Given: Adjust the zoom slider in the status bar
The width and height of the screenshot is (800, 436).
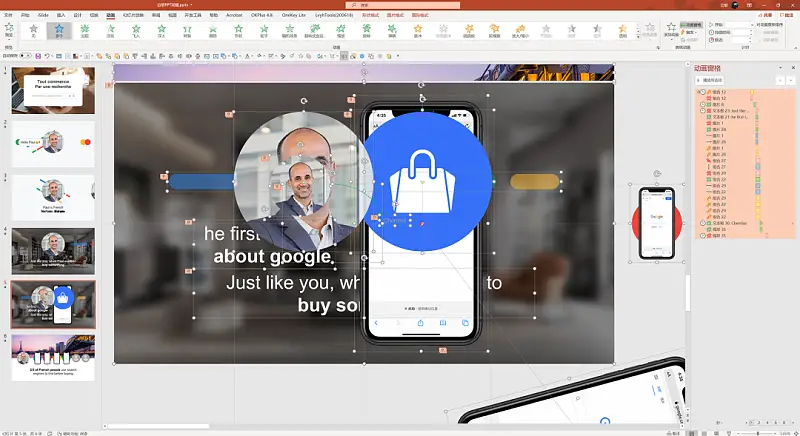Looking at the screenshot, I should pos(757,433).
